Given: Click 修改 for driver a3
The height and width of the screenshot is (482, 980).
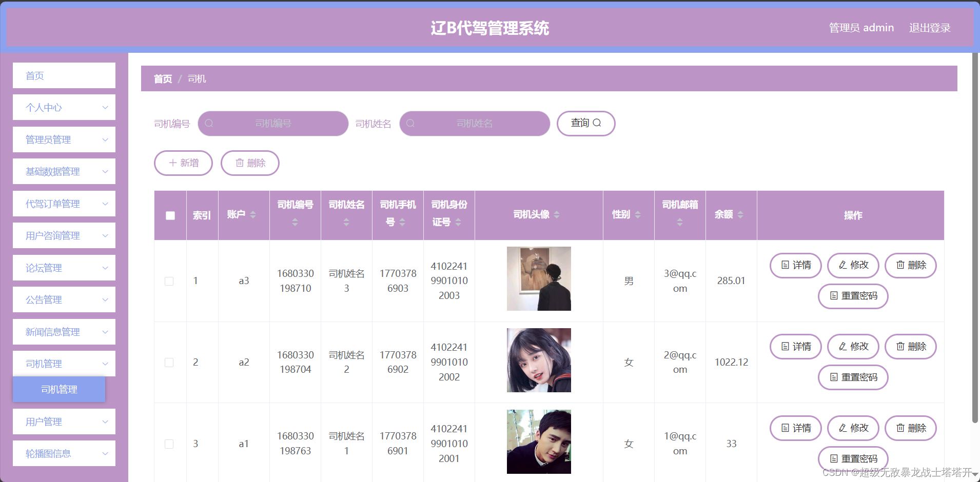Looking at the screenshot, I should click(853, 265).
